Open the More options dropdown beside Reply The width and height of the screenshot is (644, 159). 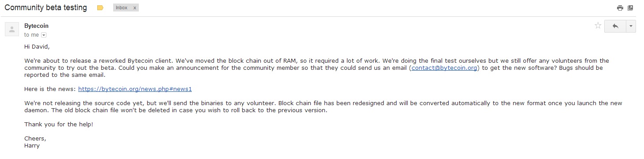tap(631, 26)
